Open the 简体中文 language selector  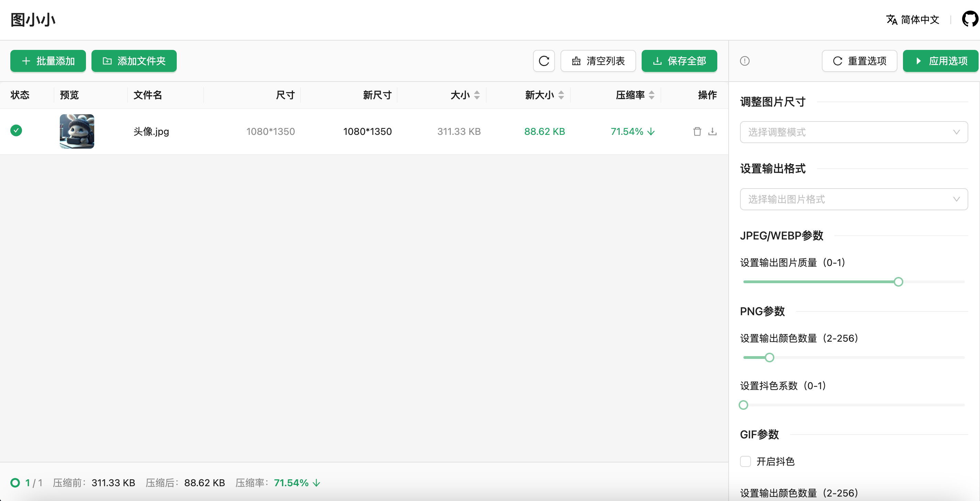point(913,19)
